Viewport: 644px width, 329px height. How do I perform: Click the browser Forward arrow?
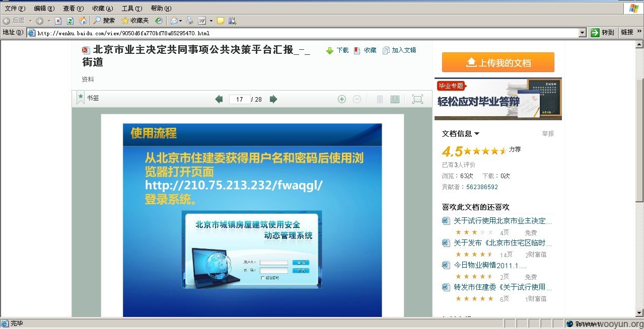(39, 21)
